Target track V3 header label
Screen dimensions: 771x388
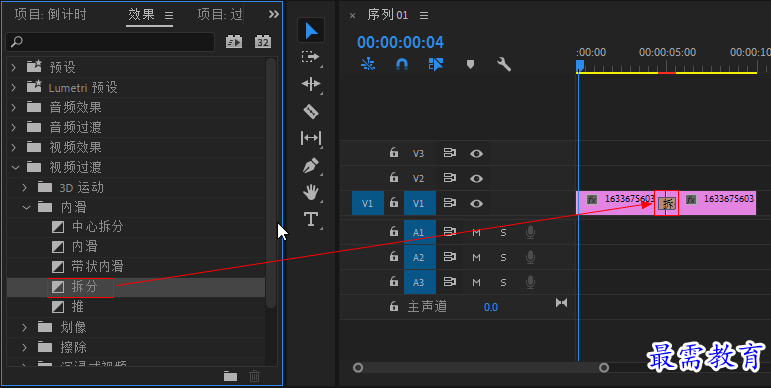418,153
